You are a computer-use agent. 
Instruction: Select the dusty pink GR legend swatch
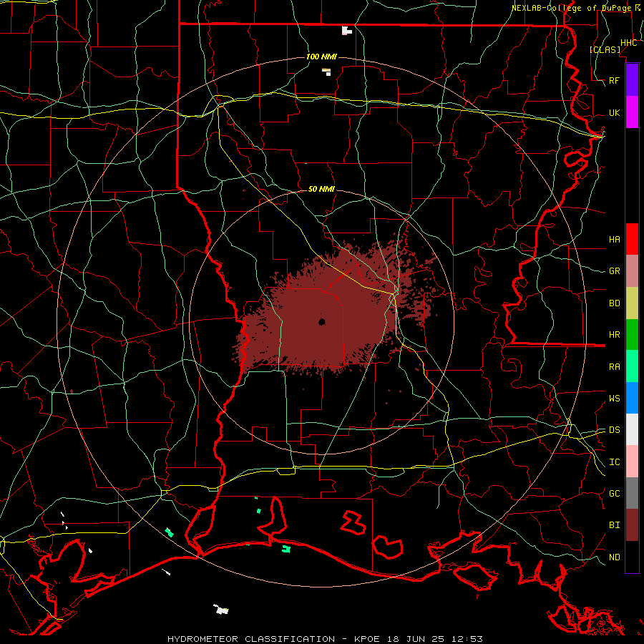pyautogui.click(x=632, y=271)
